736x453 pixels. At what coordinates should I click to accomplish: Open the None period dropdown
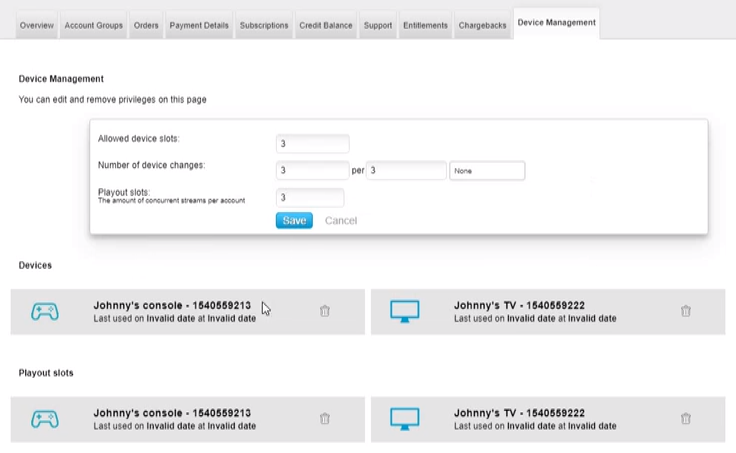click(487, 171)
